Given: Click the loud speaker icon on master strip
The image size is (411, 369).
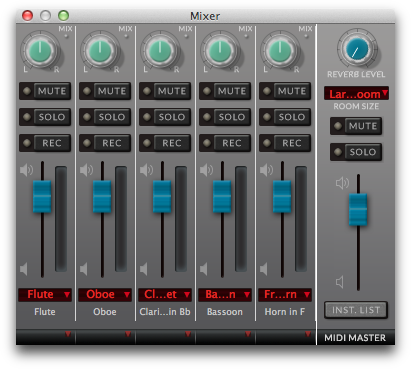Looking at the screenshot, I should tap(342, 183).
